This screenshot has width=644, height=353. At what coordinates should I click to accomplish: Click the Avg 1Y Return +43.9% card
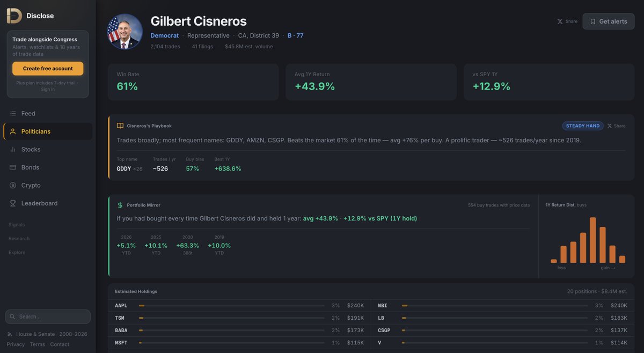tap(371, 82)
